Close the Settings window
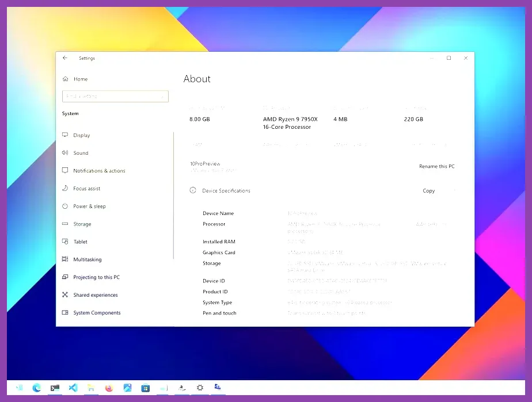 pyautogui.click(x=466, y=58)
